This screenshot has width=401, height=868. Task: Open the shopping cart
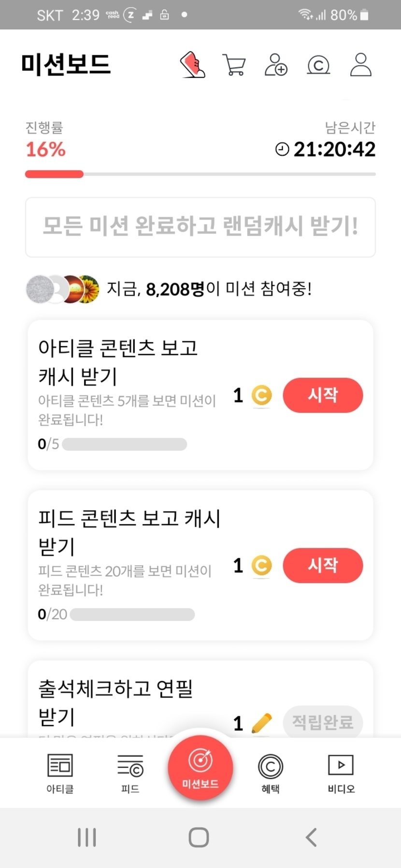(234, 65)
